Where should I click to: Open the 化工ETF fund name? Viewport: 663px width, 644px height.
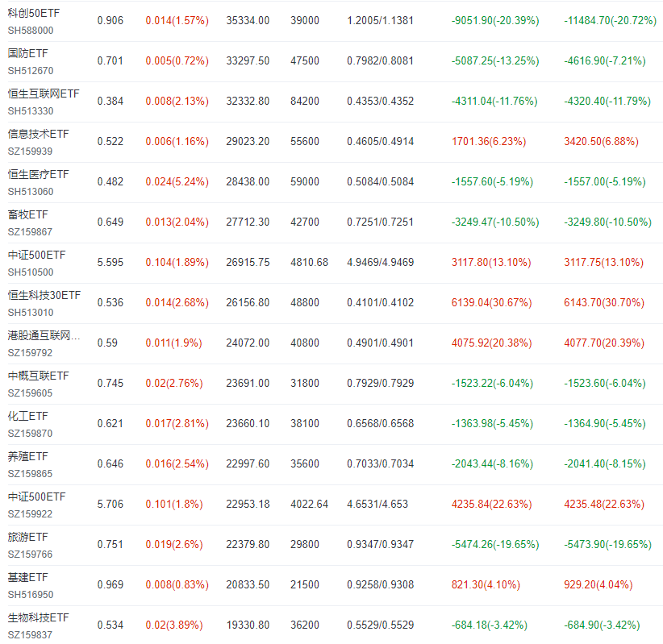tap(28, 416)
